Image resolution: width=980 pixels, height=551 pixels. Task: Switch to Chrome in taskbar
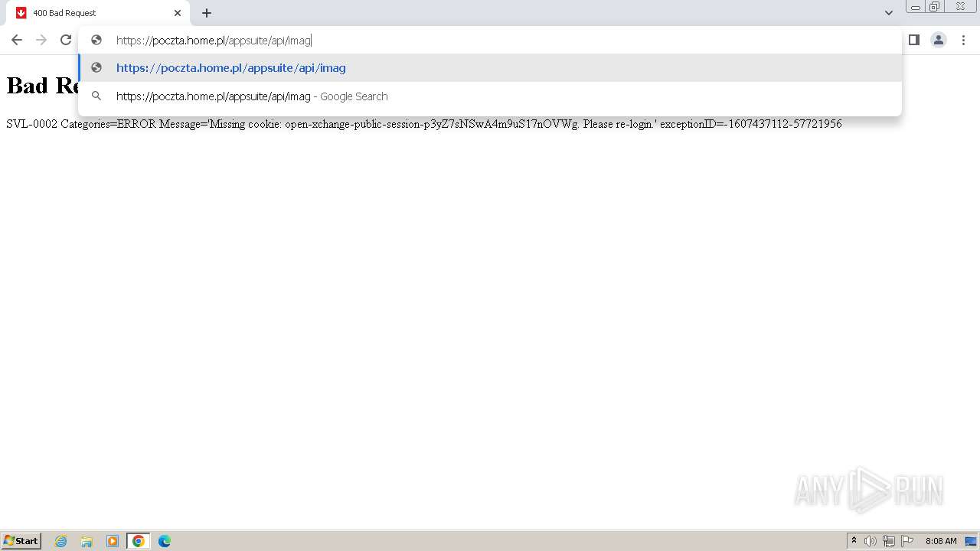point(139,541)
